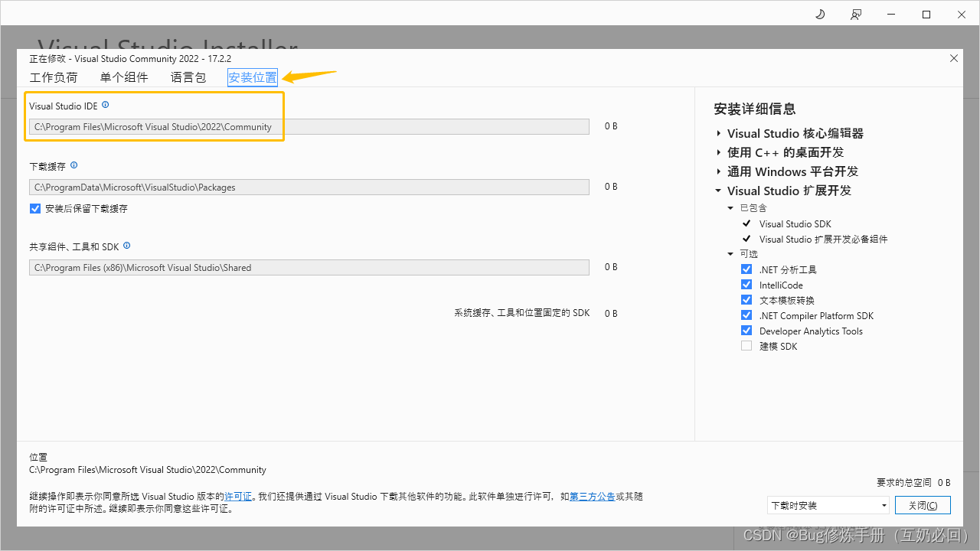
Task: Select Visual Studio 扩展开发必备组件 item
Action: tap(824, 240)
